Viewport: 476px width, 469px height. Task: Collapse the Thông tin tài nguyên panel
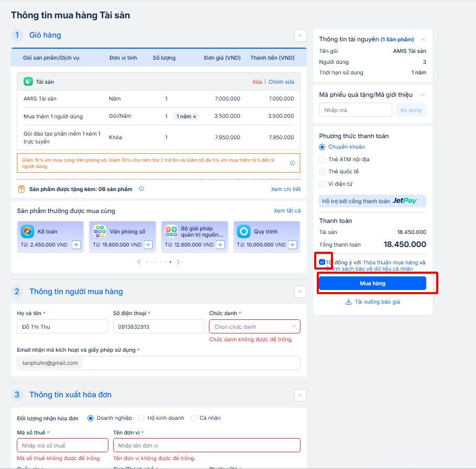(423, 39)
